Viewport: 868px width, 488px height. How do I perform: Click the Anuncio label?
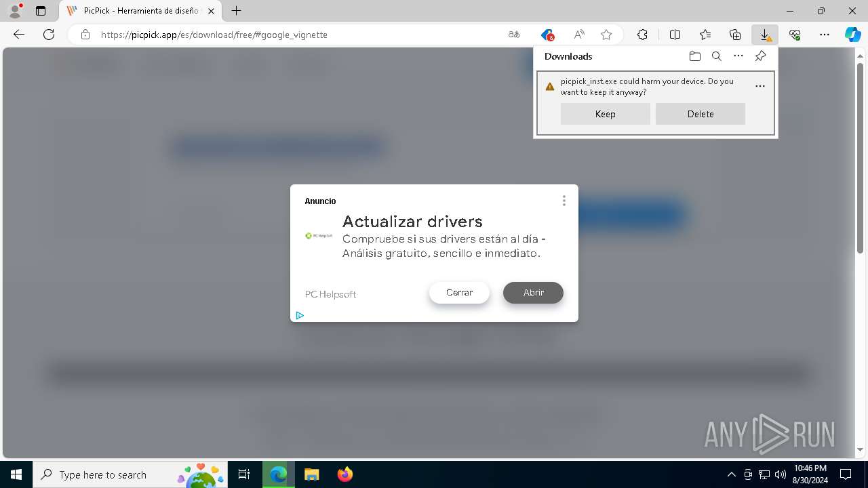click(320, 201)
